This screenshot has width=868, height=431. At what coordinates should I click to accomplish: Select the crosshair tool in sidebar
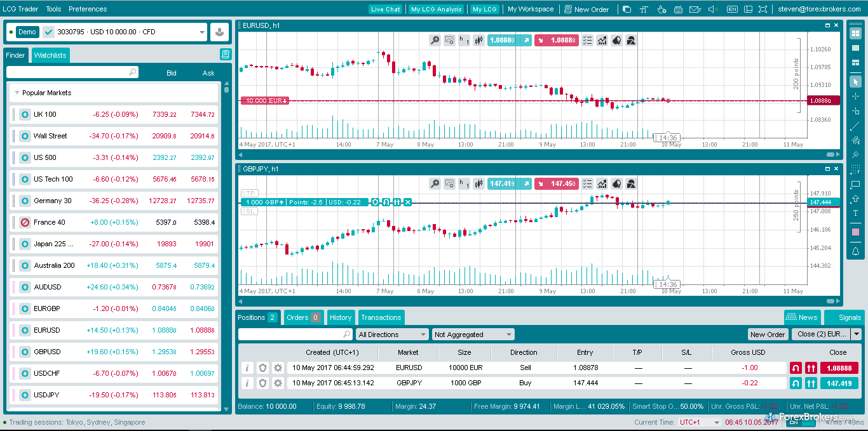pyautogui.click(x=855, y=96)
